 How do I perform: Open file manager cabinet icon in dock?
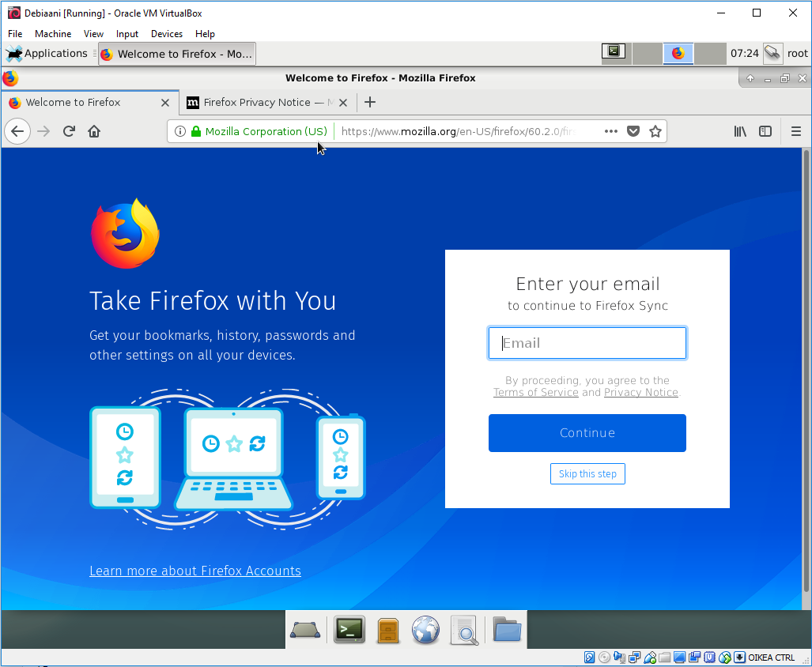(x=388, y=630)
